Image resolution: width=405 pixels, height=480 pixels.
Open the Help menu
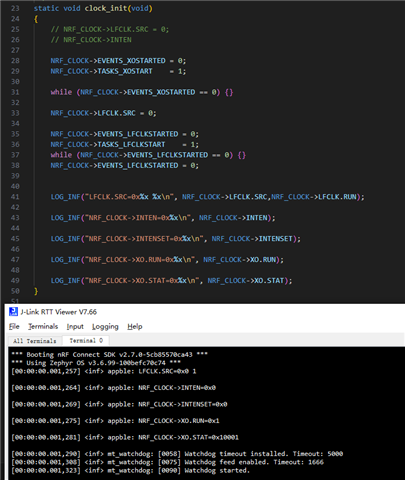[135, 326]
